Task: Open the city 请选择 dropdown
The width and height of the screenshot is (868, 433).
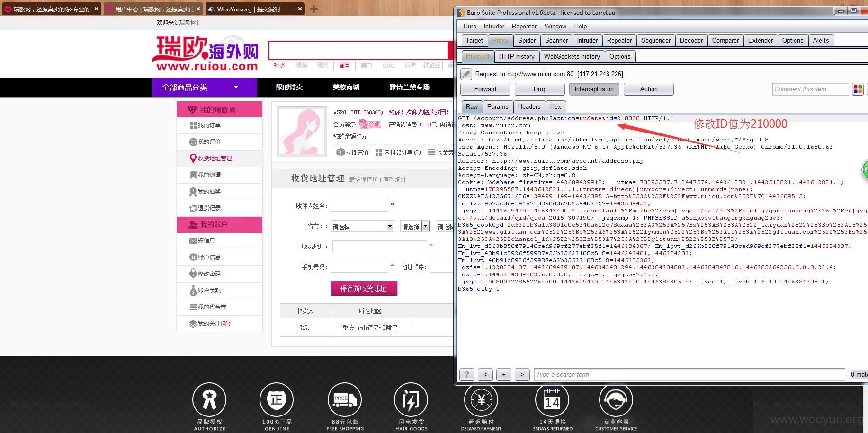Action: coord(414,226)
